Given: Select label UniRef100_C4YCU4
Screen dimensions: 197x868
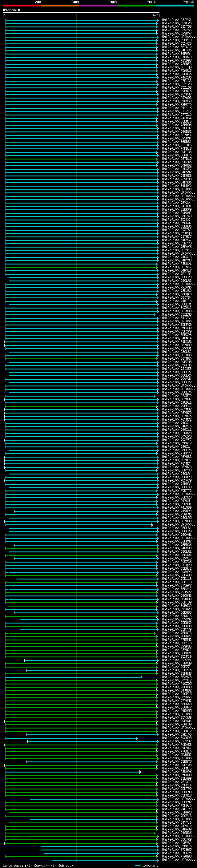Looking at the screenshot, I should (177, 501).
